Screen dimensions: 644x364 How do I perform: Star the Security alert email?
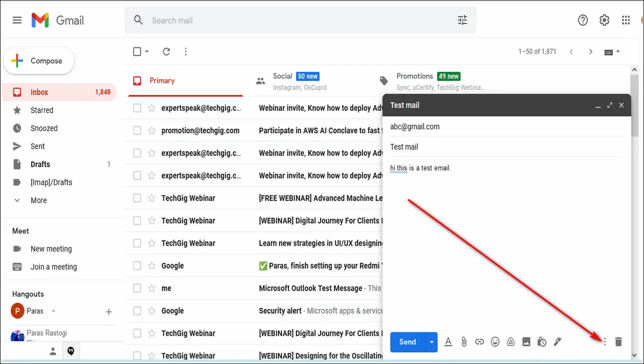click(152, 311)
